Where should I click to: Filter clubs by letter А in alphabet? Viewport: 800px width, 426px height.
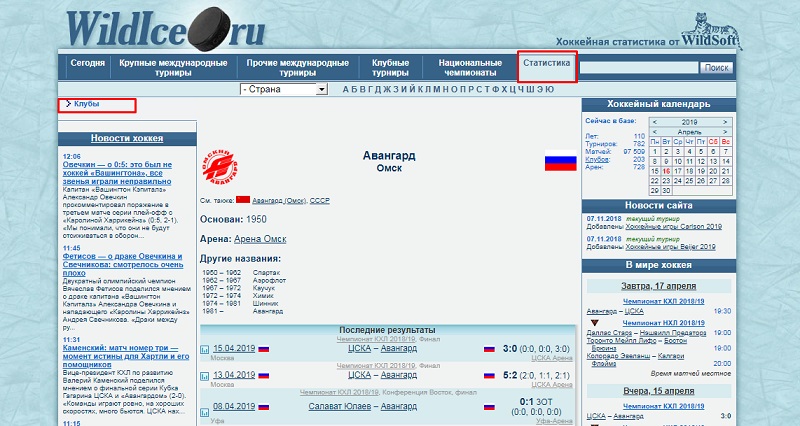point(346,90)
